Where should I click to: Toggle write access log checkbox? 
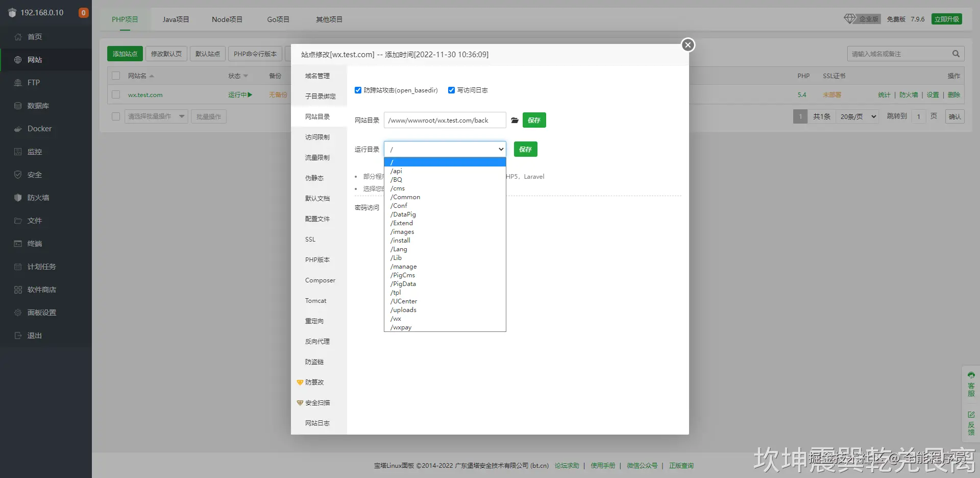coord(451,90)
